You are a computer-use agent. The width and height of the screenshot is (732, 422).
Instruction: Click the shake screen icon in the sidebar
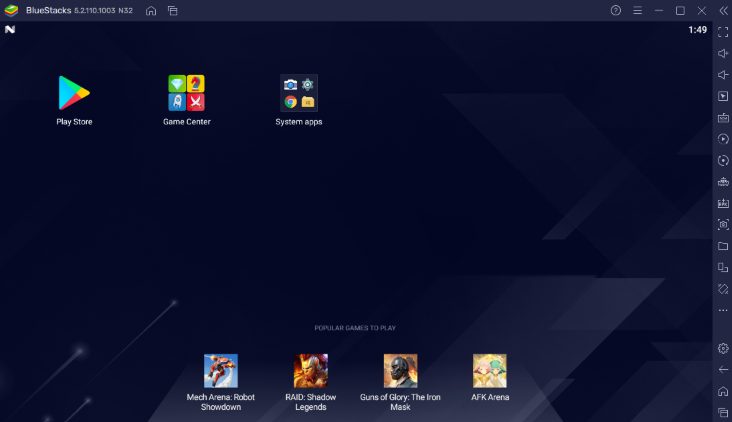pyautogui.click(x=723, y=289)
